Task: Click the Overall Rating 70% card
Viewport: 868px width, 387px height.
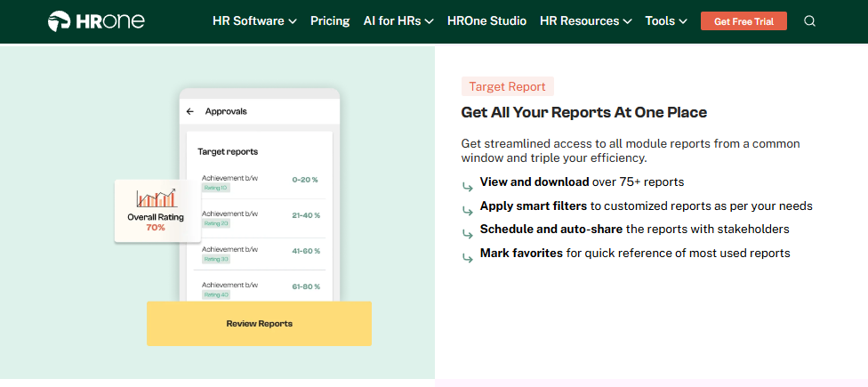Action: pyautogui.click(x=157, y=211)
